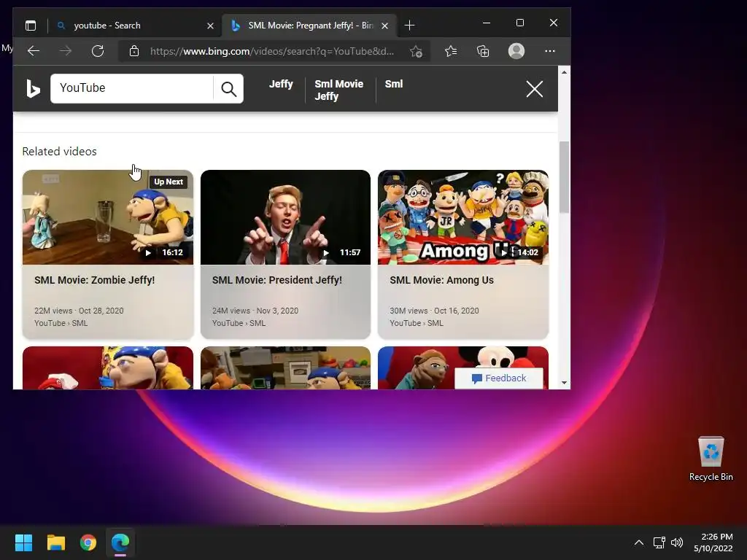Open the Feedback button
Image resolution: width=747 pixels, height=560 pixels.
pyautogui.click(x=499, y=378)
